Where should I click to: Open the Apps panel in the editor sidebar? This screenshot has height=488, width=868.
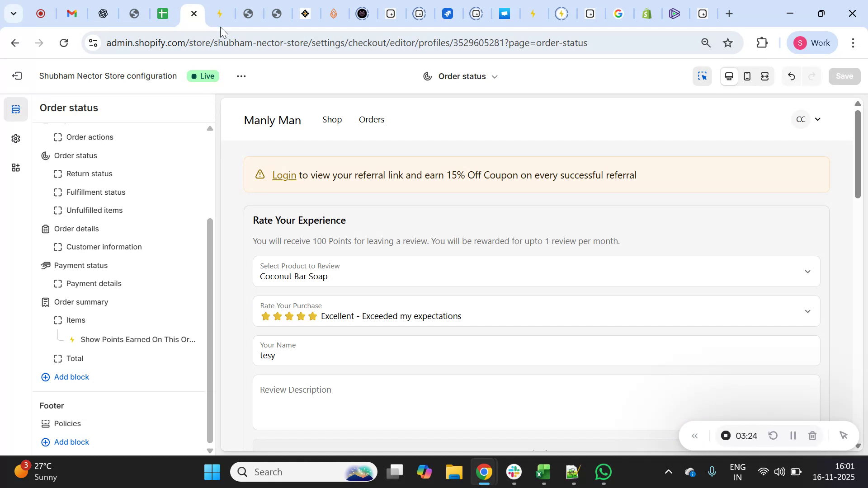pos(16,168)
